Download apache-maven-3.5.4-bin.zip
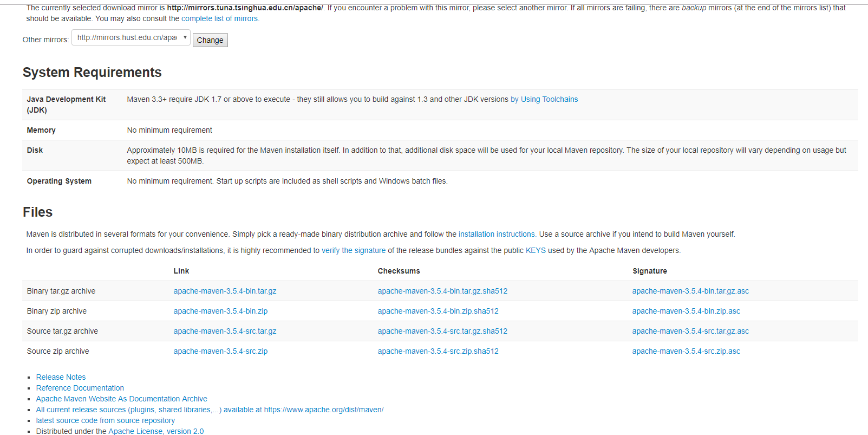868x435 pixels. pyautogui.click(x=220, y=311)
